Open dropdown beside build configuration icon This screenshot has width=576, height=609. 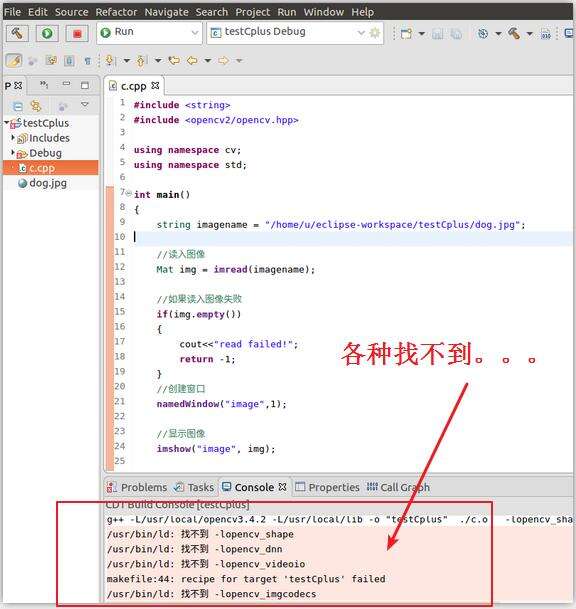tap(498, 34)
